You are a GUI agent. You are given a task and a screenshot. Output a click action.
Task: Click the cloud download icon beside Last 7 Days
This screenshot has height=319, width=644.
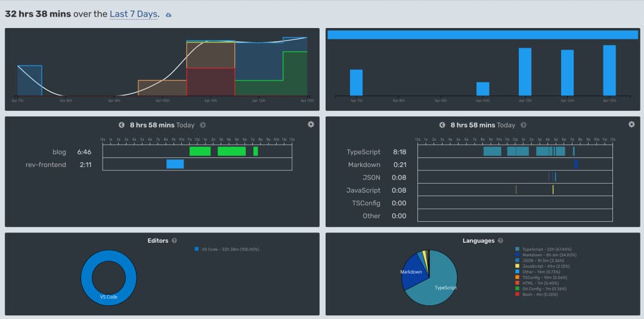168,15
